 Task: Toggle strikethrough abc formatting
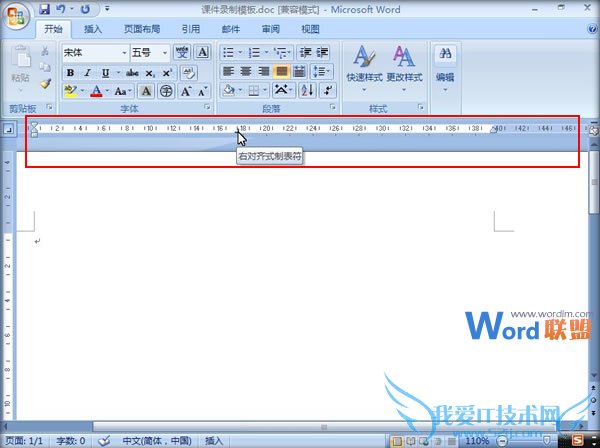point(132,72)
